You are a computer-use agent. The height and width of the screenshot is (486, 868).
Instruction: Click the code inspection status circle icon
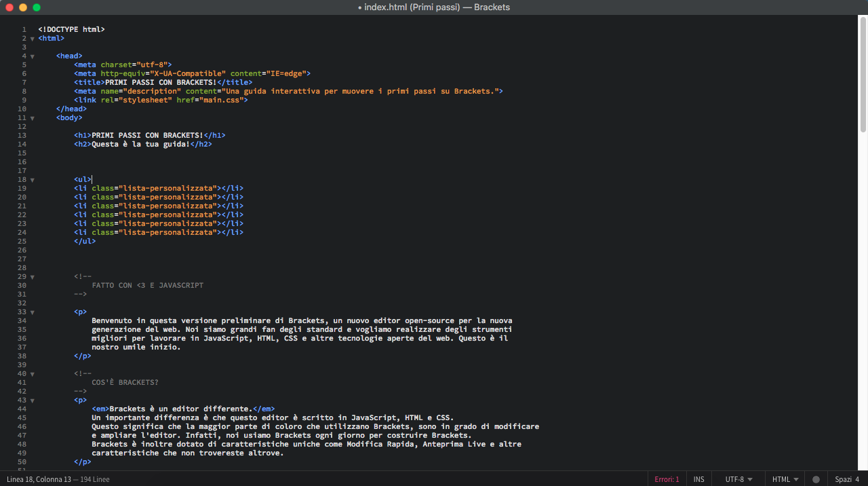(816, 479)
